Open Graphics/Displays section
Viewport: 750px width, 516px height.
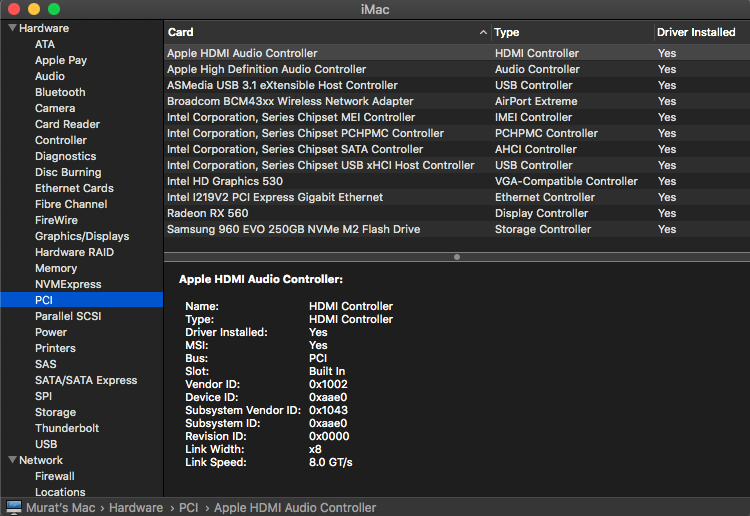pos(82,236)
